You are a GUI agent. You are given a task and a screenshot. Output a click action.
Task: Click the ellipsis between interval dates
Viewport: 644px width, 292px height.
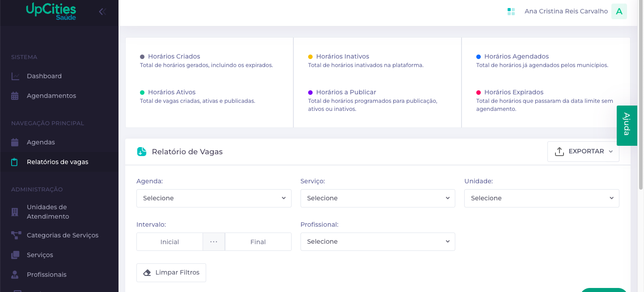pos(214,241)
